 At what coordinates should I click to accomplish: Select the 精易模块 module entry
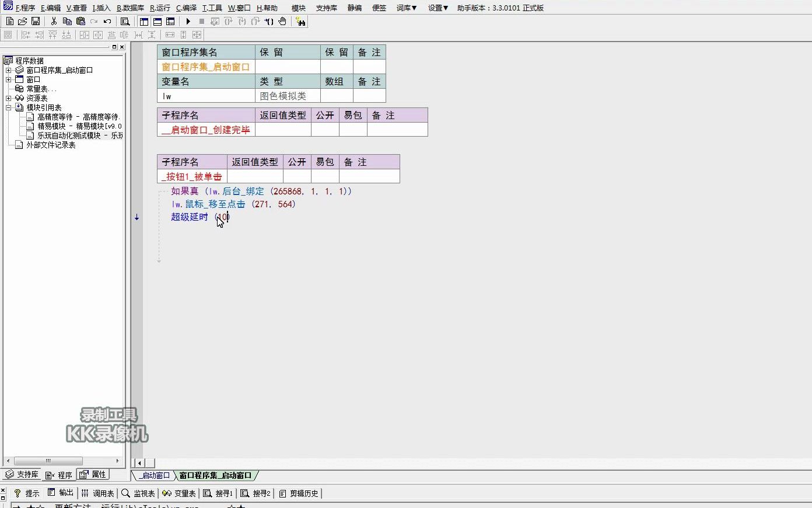tap(80, 126)
